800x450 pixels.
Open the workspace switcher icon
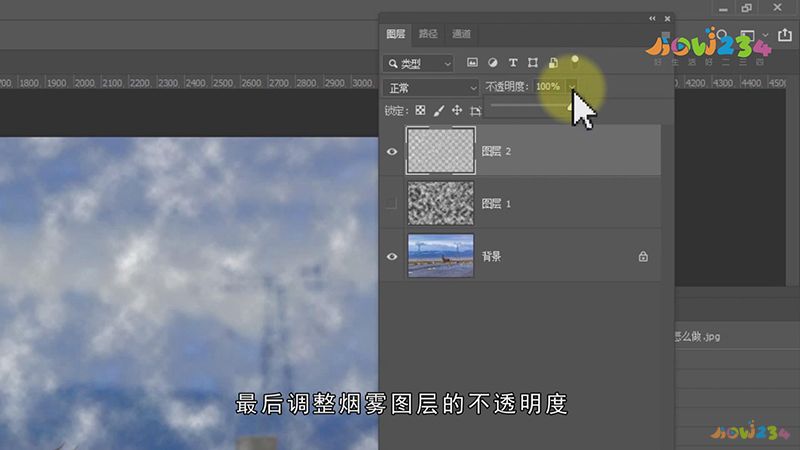[x=748, y=36]
